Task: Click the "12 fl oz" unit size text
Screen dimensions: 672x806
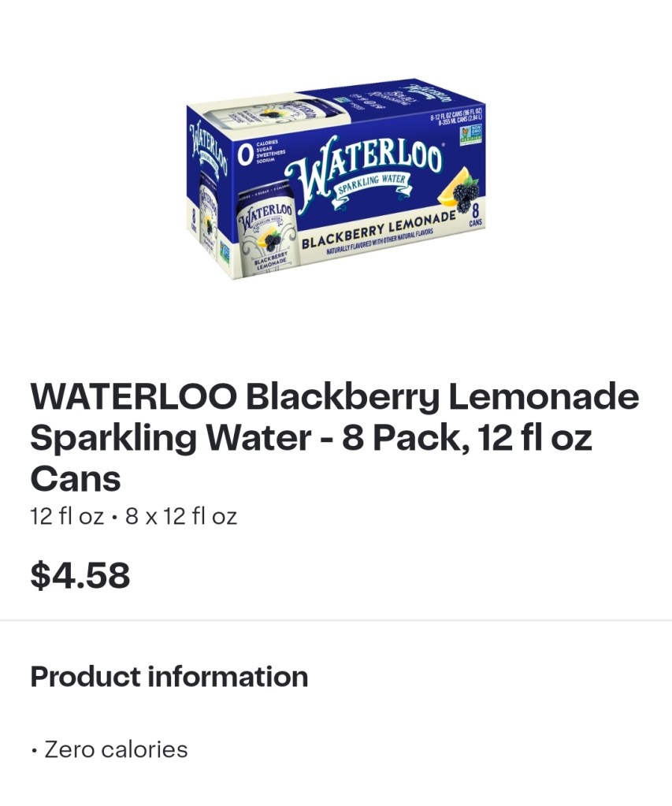Action: click(x=67, y=517)
